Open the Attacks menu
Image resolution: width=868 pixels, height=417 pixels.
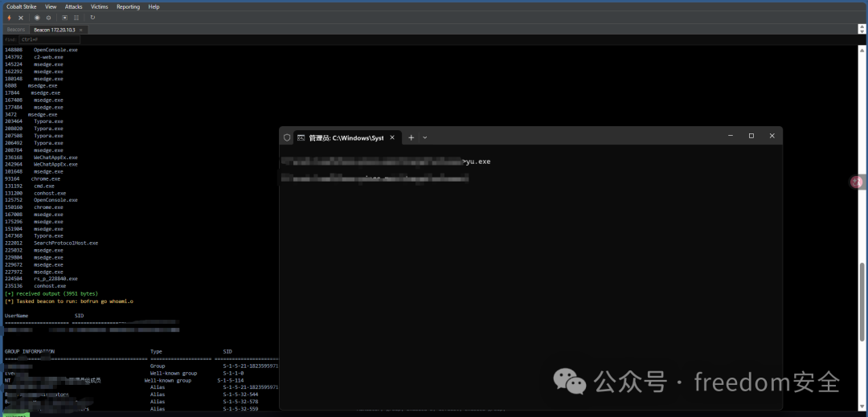[74, 6]
